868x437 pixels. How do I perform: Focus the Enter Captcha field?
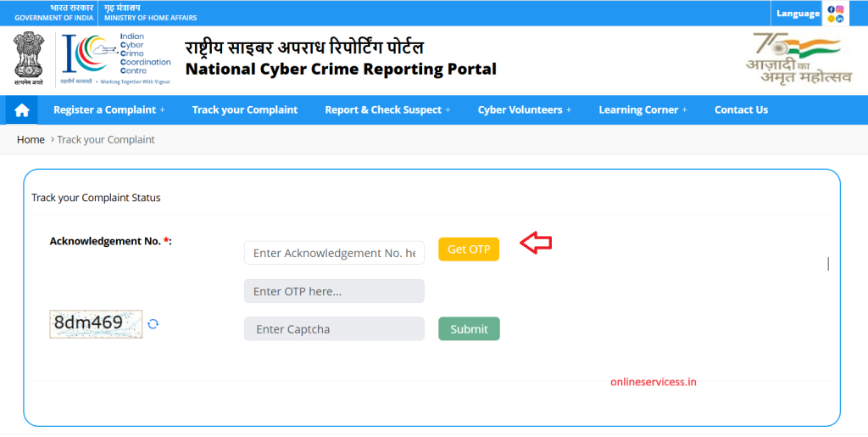[334, 329]
